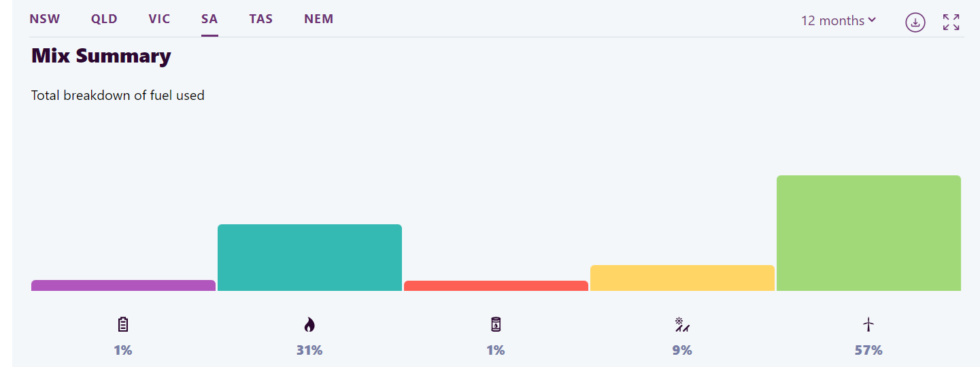
Task: Expand the chart to fullscreen
Action: 951,22
